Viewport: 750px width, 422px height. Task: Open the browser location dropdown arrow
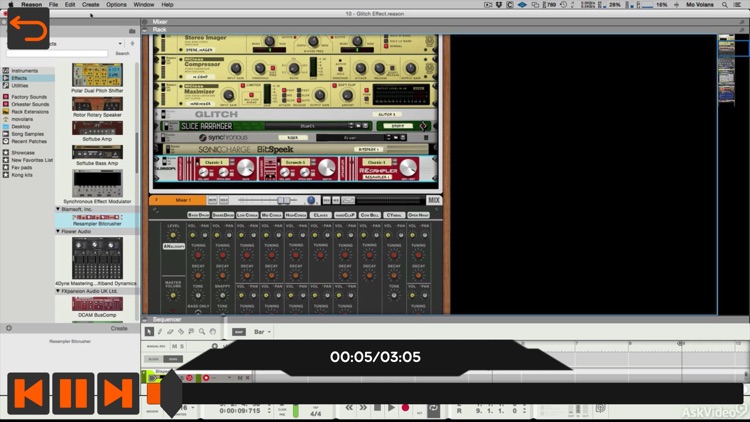120,44
